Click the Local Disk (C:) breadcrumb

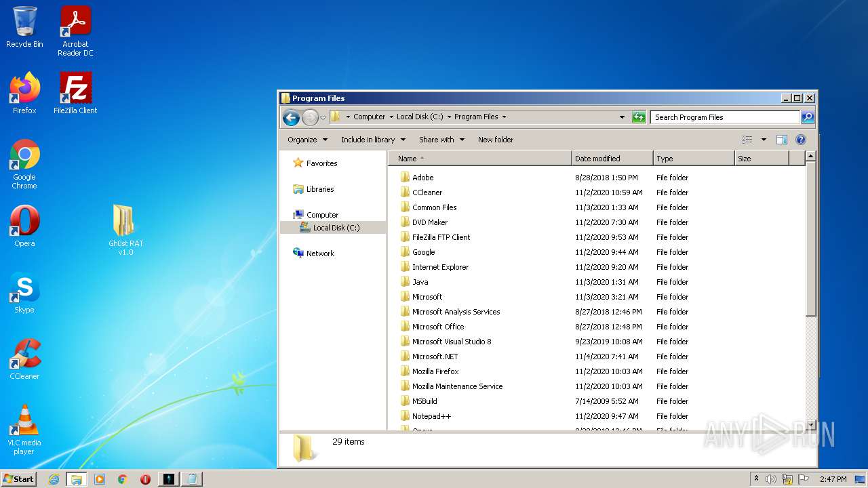[420, 117]
